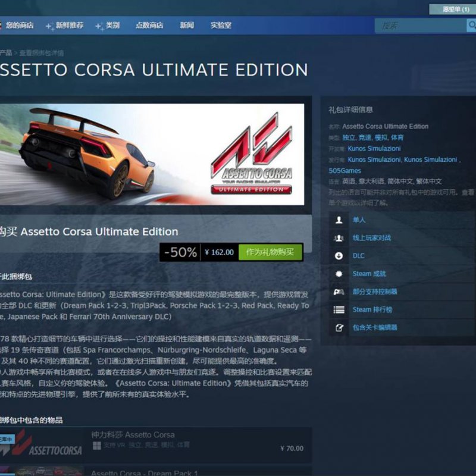Click the 包含关卡编辑器 feature link

click(x=375, y=328)
